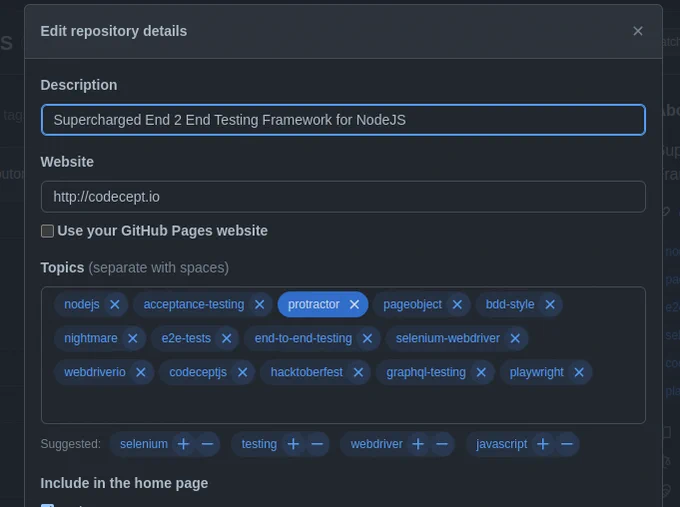The image size is (680, 507).
Task: Select the hacktoberfest topic label
Action: tap(307, 372)
